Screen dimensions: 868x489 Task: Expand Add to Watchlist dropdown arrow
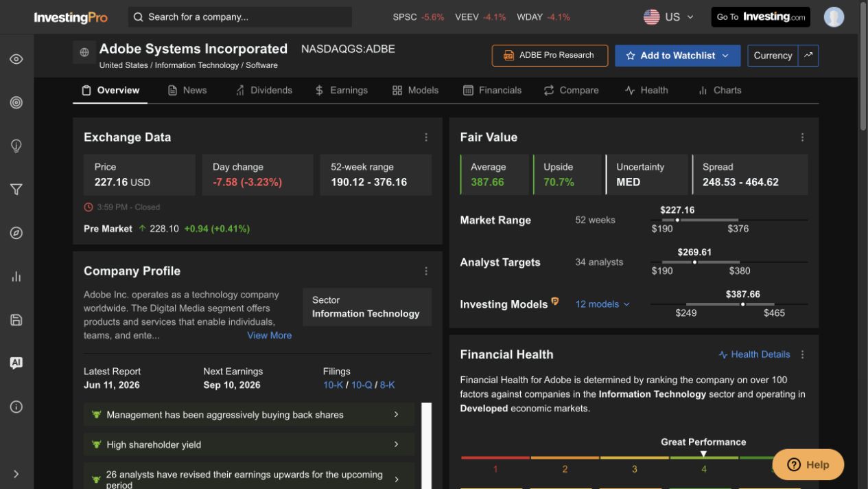[x=725, y=56]
